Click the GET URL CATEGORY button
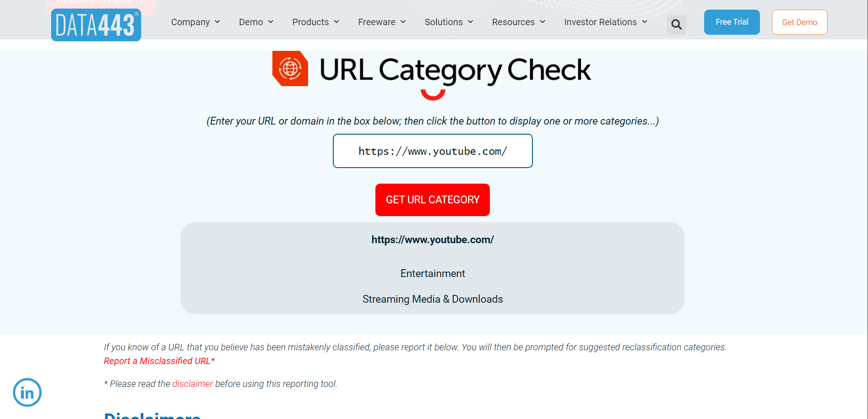This screenshot has width=868, height=419. pyautogui.click(x=433, y=200)
